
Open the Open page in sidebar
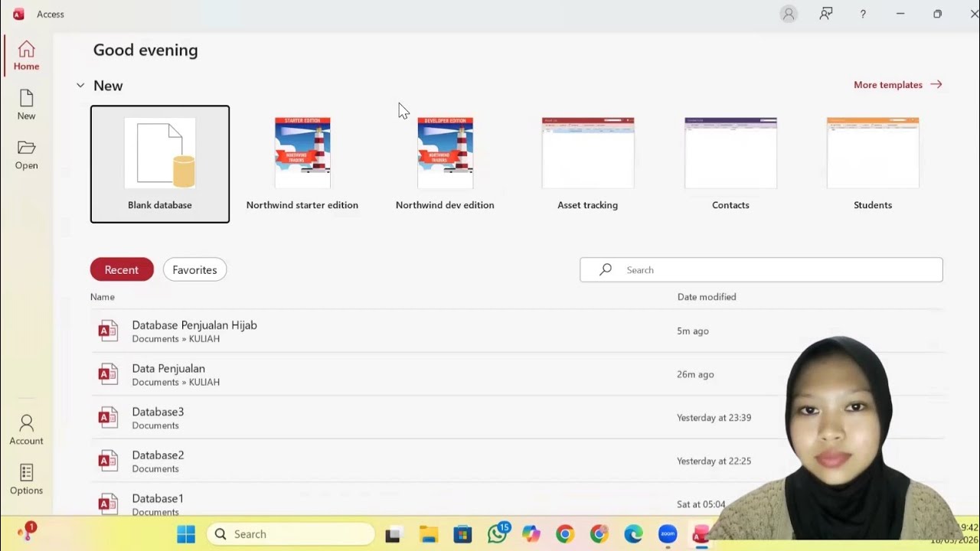[x=26, y=155]
